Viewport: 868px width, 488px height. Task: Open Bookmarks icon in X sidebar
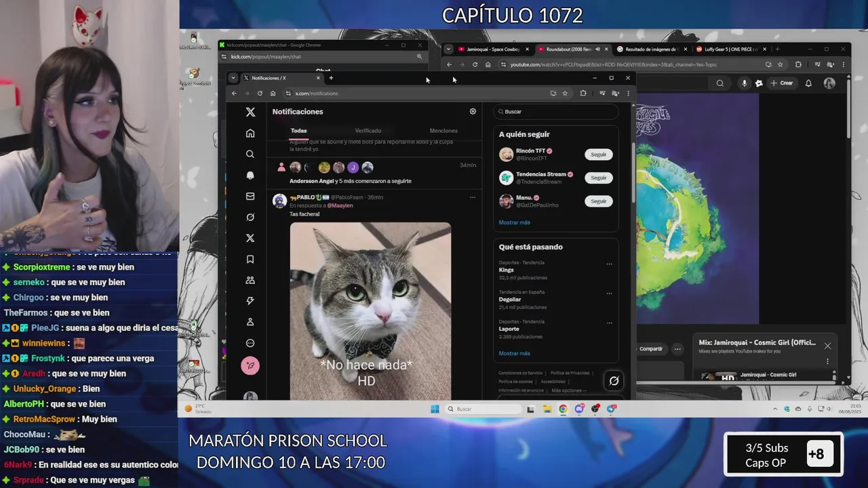pyautogui.click(x=250, y=259)
